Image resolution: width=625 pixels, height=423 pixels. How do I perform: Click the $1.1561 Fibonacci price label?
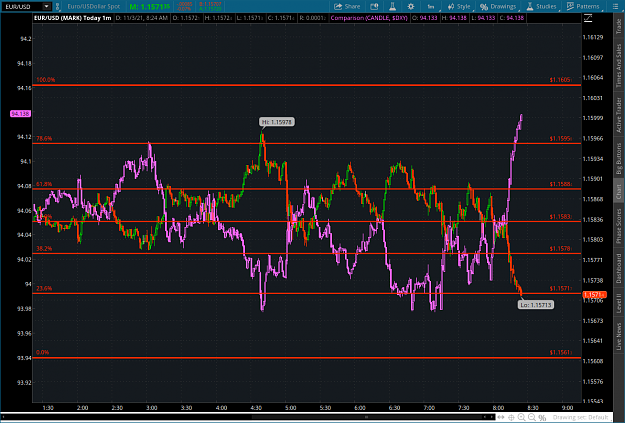(x=560, y=352)
